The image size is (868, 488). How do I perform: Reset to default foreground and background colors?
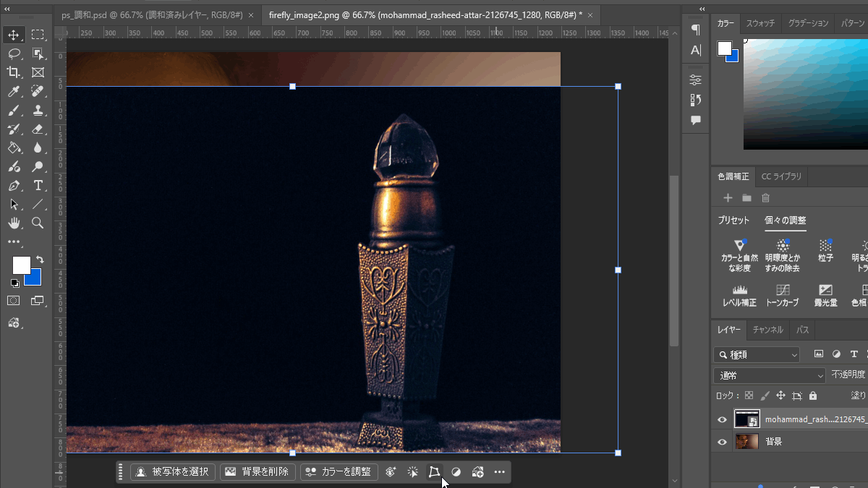coord(14,283)
